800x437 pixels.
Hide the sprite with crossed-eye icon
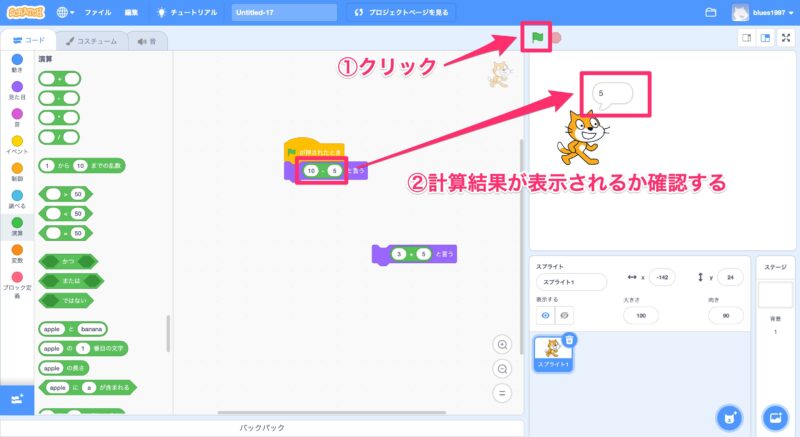(563, 314)
